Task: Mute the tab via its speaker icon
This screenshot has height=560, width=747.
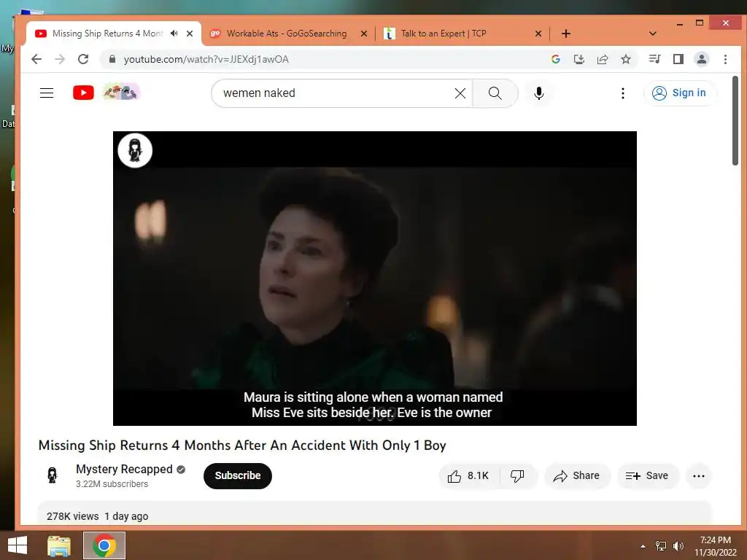Action: point(174,34)
